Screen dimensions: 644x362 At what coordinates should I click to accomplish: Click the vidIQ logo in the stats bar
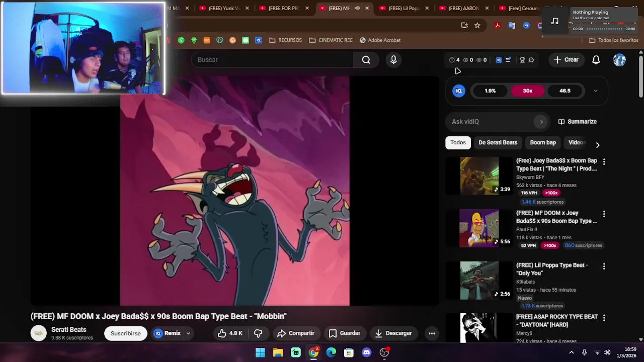[459, 91]
